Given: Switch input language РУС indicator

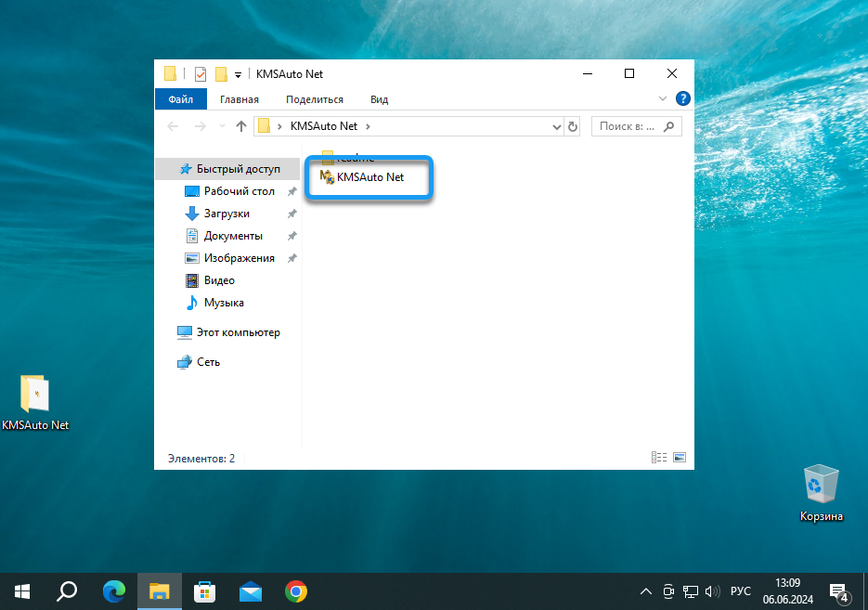Looking at the screenshot, I should click(740, 591).
